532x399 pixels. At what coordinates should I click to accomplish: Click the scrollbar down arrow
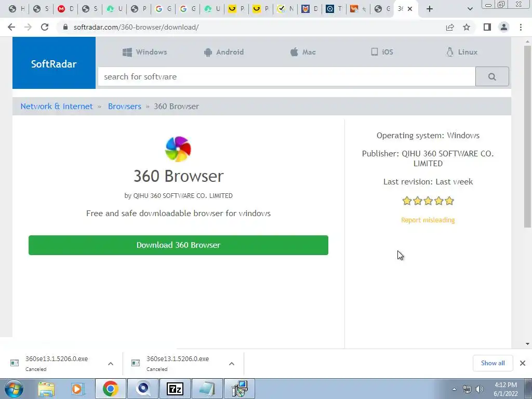coord(527,344)
